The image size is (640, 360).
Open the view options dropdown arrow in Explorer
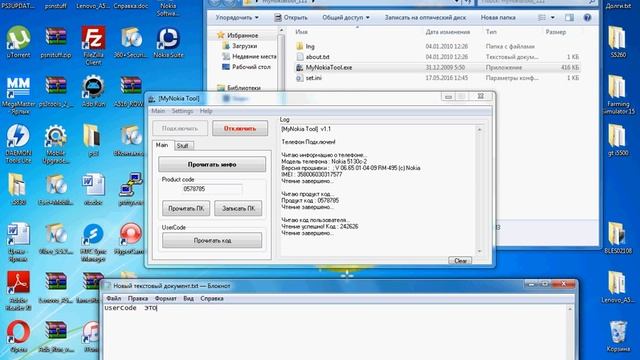pyautogui.click(x=553, y=18)
